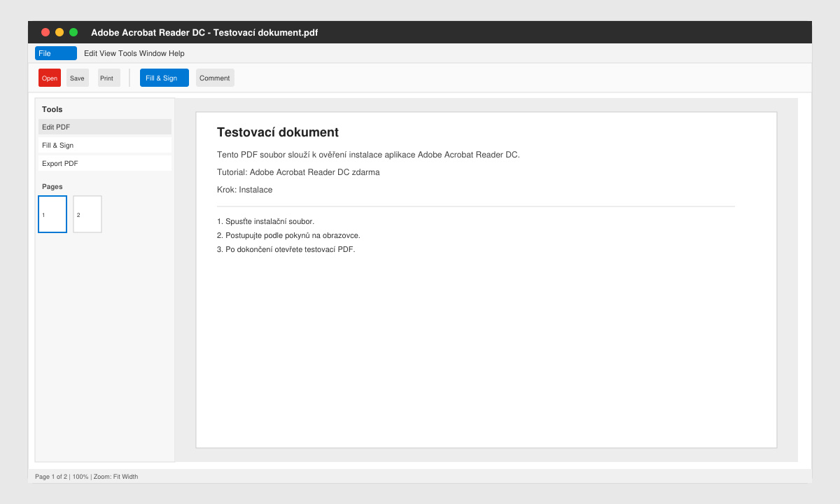The height and width of the screenshot is (504, 840).
Task: Click the red Open button
Action: [50, 78]
